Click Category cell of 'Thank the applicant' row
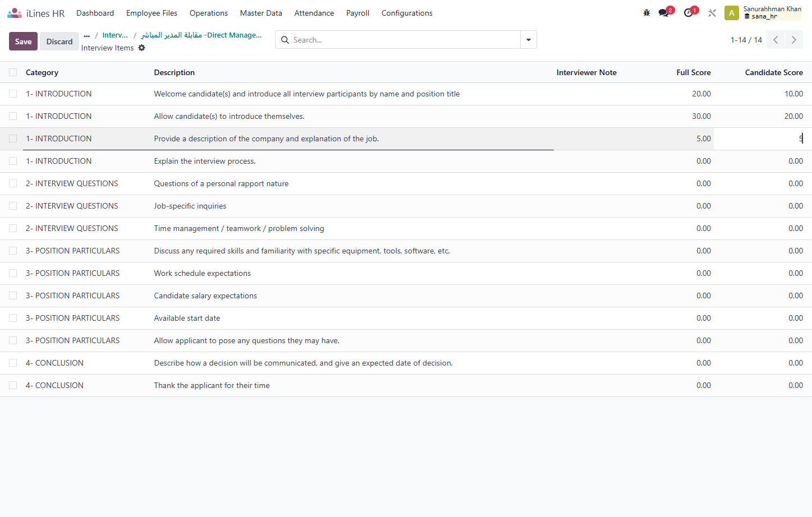Screen dimensions: 812x517 pyautogui.click(x=54, y=385)
